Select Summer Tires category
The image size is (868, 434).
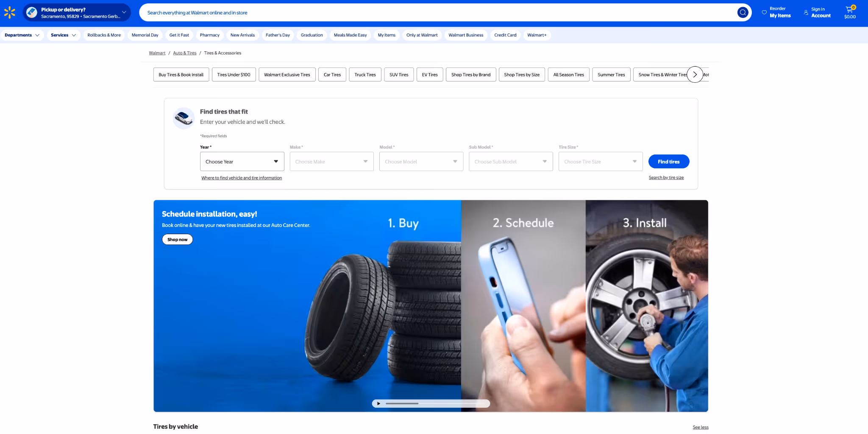(x=611, y=75)
